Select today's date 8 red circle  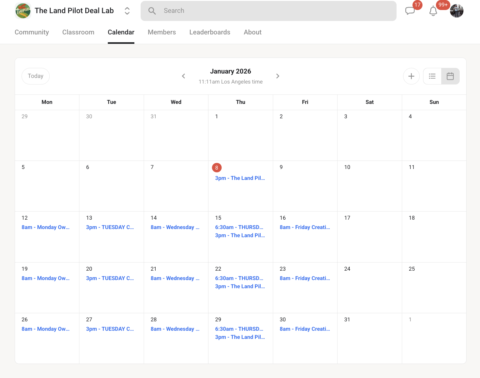217,167
